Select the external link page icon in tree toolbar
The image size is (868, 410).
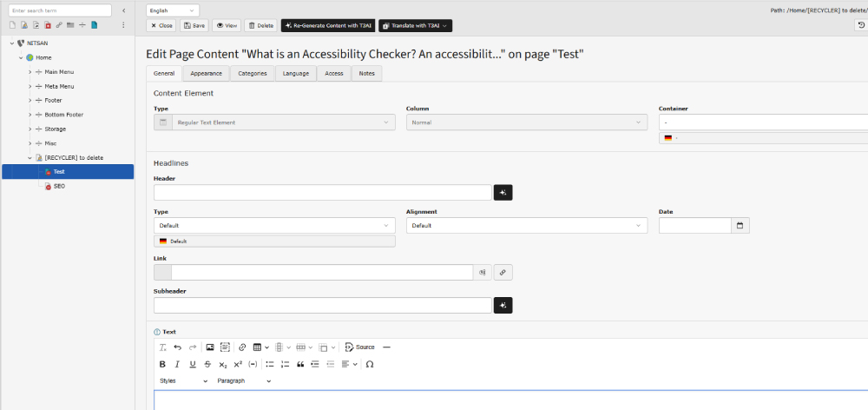59,25
